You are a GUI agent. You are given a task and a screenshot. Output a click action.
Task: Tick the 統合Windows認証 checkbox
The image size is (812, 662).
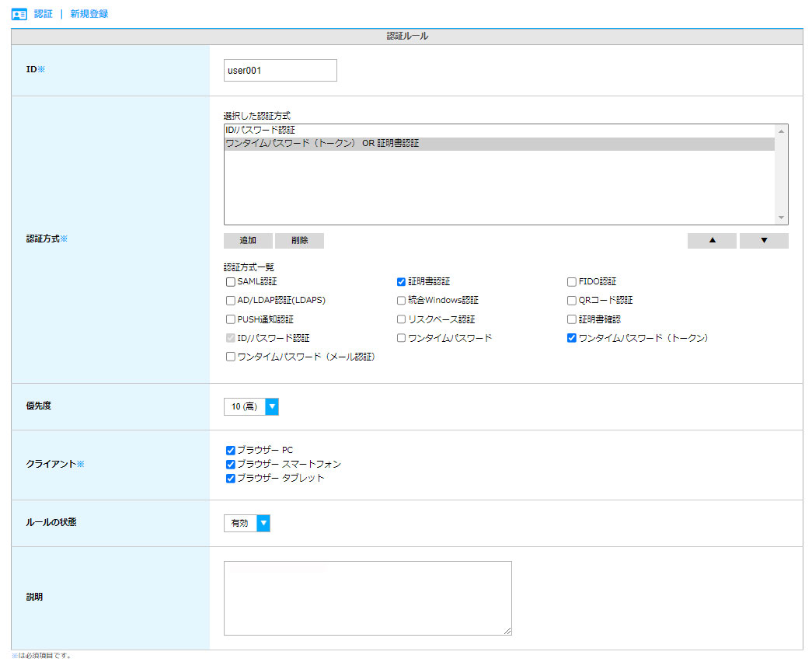(401, 301)
